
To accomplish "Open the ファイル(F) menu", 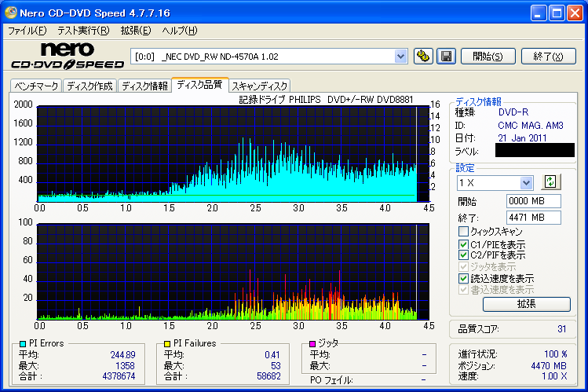I will click(x=27, y=31).
